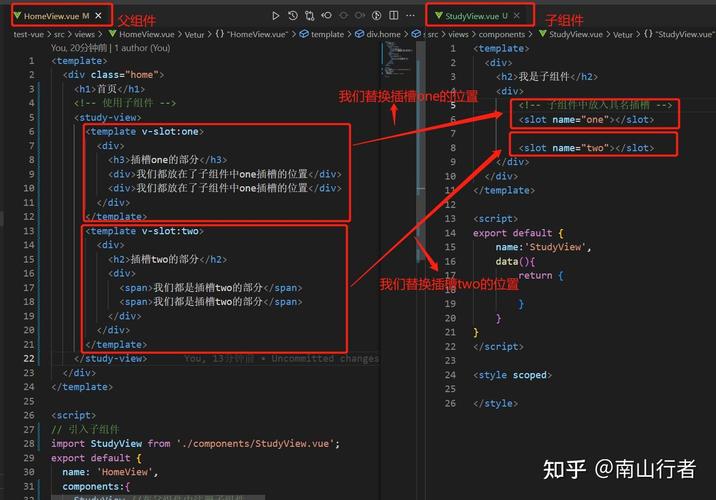The width and height of the screenshot is (716, 500).
Task: Click line number 5 in StudyView.vue
Action: (x=453, y=105)
